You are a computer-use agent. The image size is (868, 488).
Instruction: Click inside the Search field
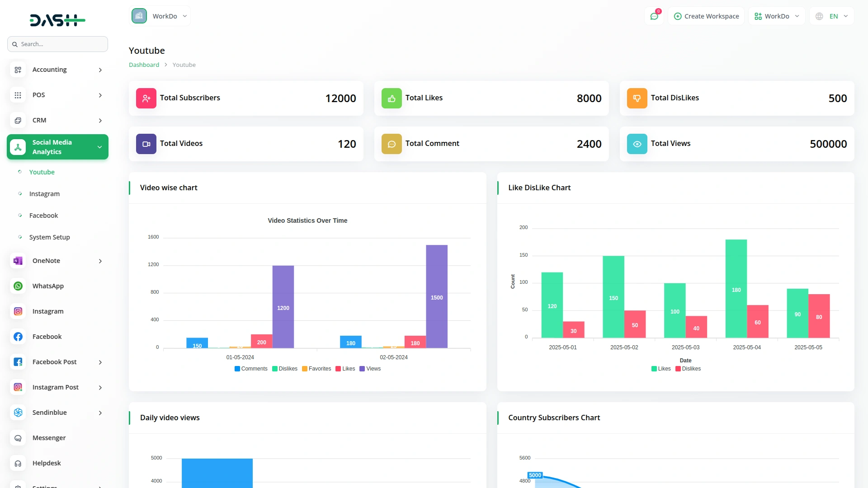click(57, 44)
